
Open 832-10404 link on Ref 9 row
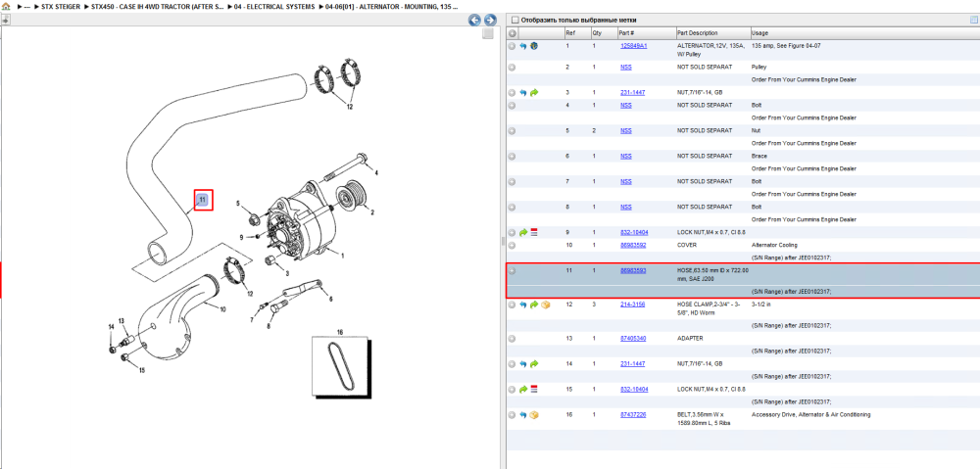(x=634, y=232)
